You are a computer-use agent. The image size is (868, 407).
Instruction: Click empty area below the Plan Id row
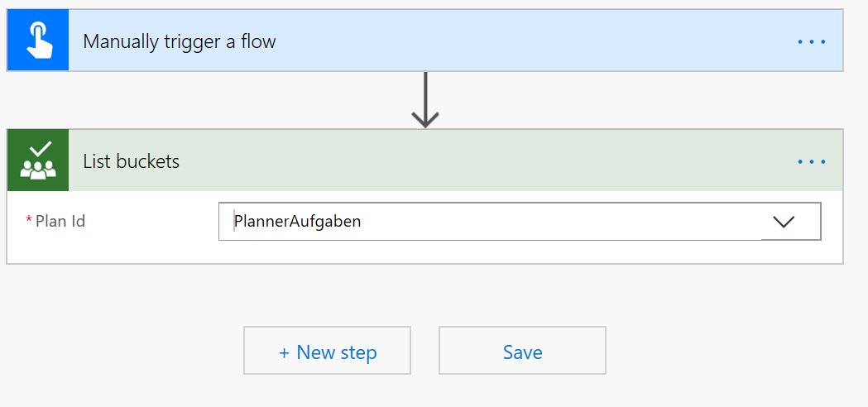coord(414,252)
